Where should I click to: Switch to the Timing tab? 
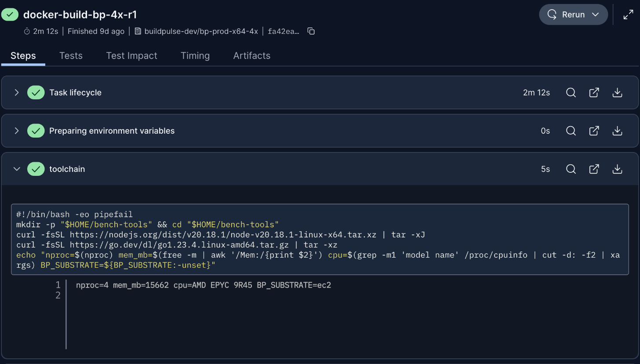click(195, 56)
